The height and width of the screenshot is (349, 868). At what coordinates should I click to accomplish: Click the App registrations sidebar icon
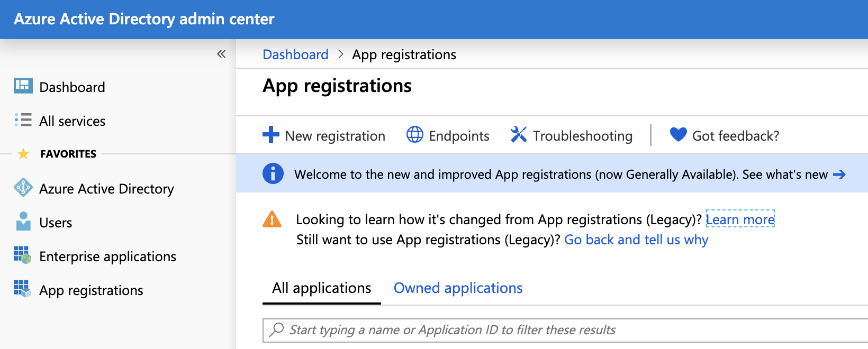[x=22, y=289]
